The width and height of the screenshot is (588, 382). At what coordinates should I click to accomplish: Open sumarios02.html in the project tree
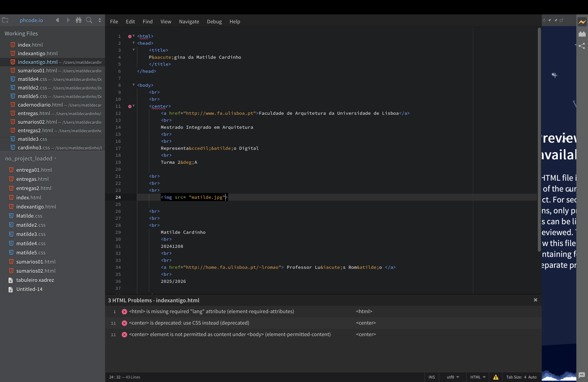(36, 271)
